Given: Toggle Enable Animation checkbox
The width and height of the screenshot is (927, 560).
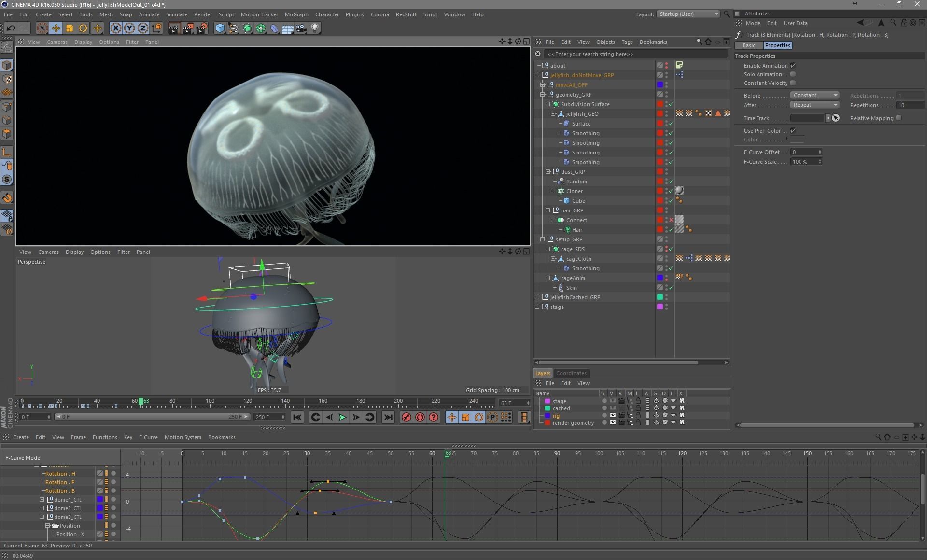Looking at the screenshot, I should [x=793, y=65].
